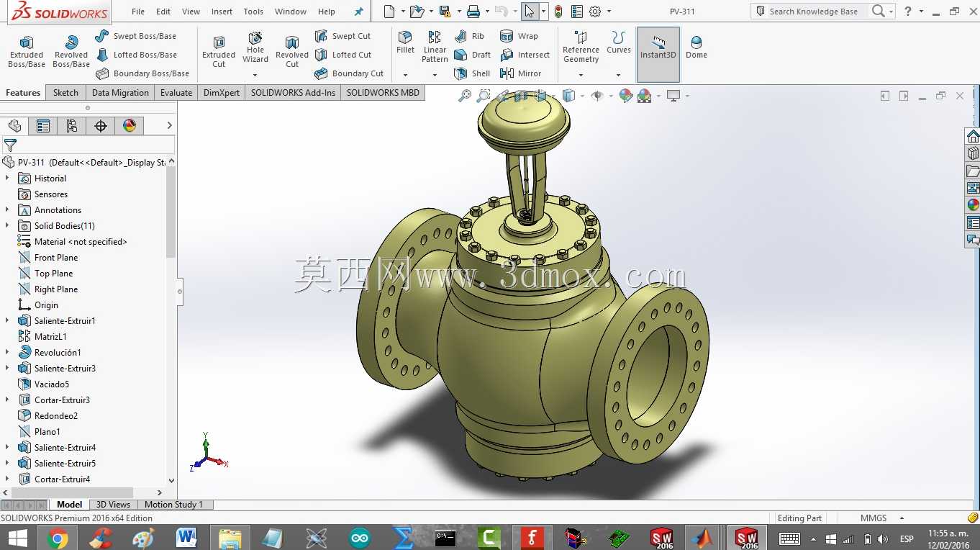
Task: Select the Dome tool
Action: coord(697,47)
